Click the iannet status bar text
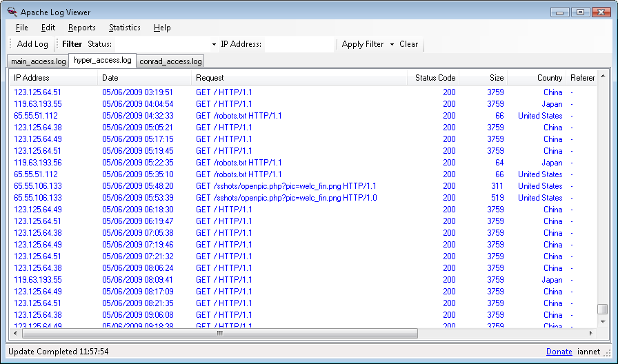Image resolution: width=618 pixels, height=364 pixels. coord(588,352)
